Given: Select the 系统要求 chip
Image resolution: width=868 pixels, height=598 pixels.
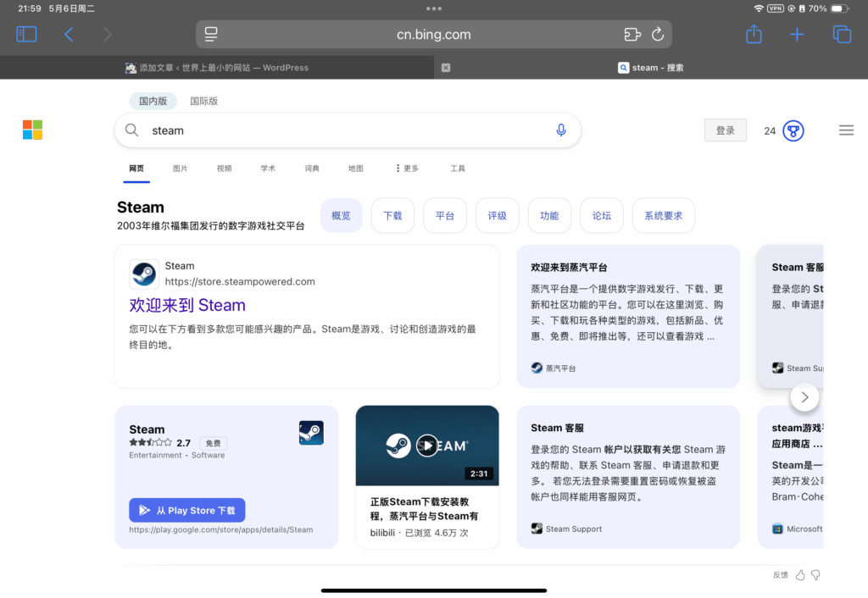Looking at the screenshot, I should (663, 215).
